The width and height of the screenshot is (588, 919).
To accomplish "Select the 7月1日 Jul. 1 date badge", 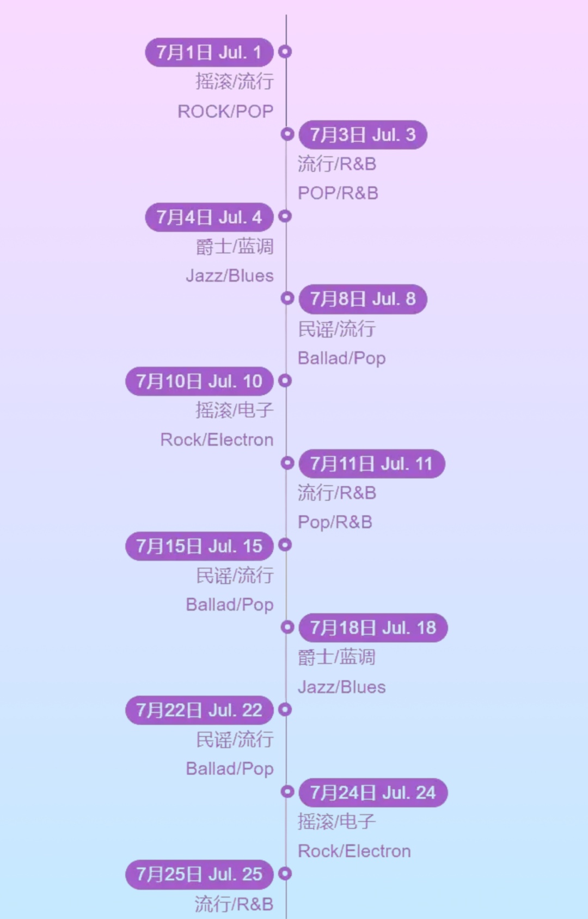I will point(209,52).
